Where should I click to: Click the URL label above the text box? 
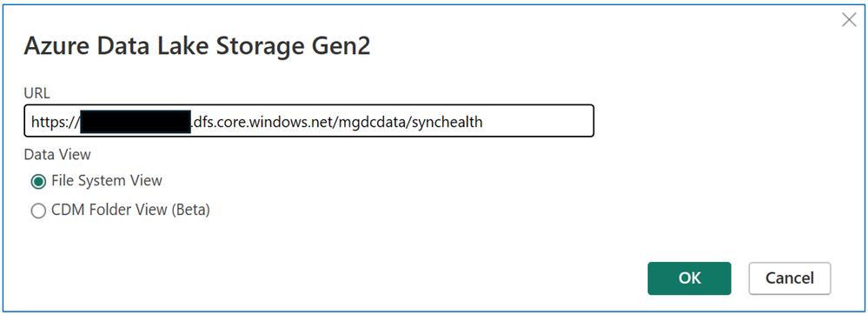(36, 93)
